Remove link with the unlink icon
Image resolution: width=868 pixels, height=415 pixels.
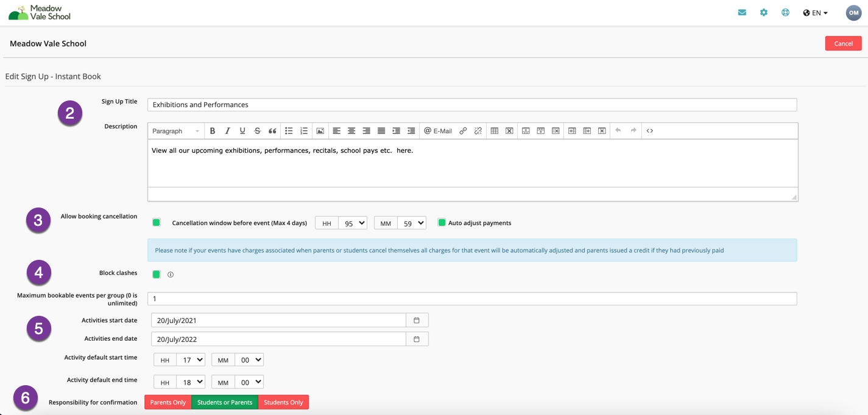pyautogui.click(x=478, y=131)
